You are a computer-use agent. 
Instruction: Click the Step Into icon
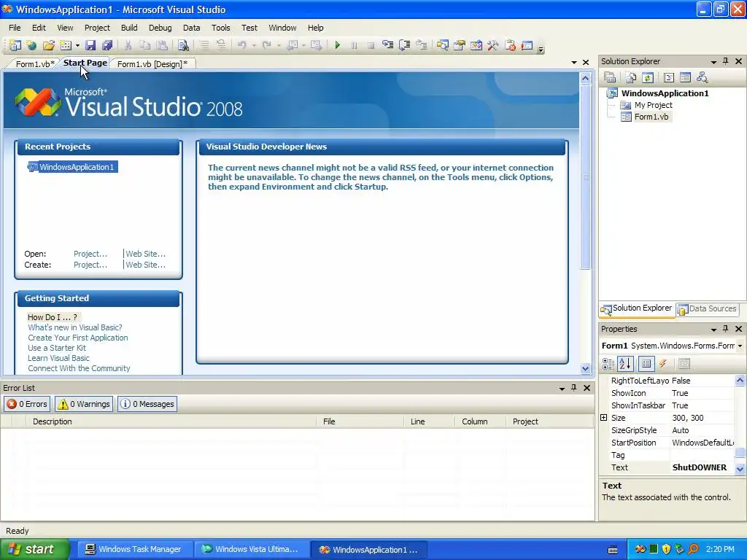[x=388, y=45]
